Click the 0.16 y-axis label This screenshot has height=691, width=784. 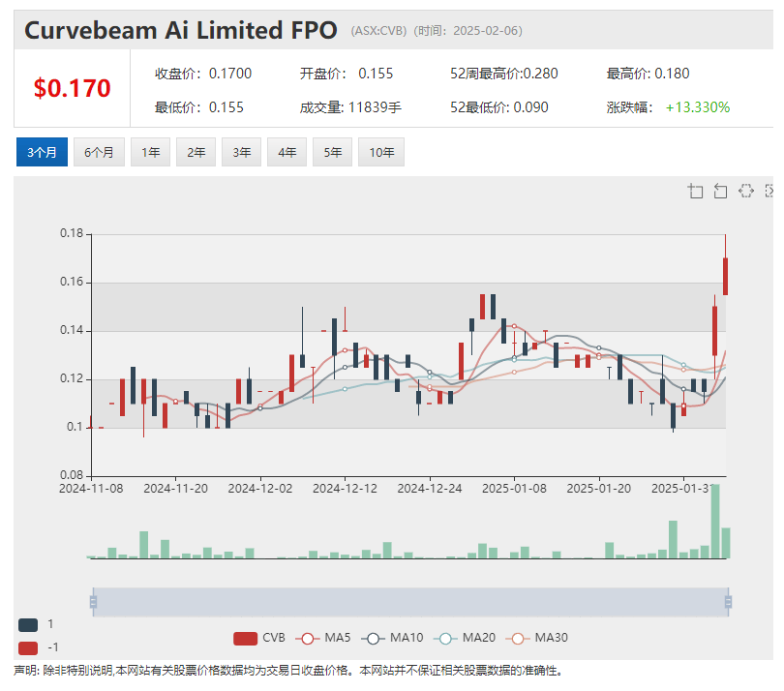coord(72,282)
